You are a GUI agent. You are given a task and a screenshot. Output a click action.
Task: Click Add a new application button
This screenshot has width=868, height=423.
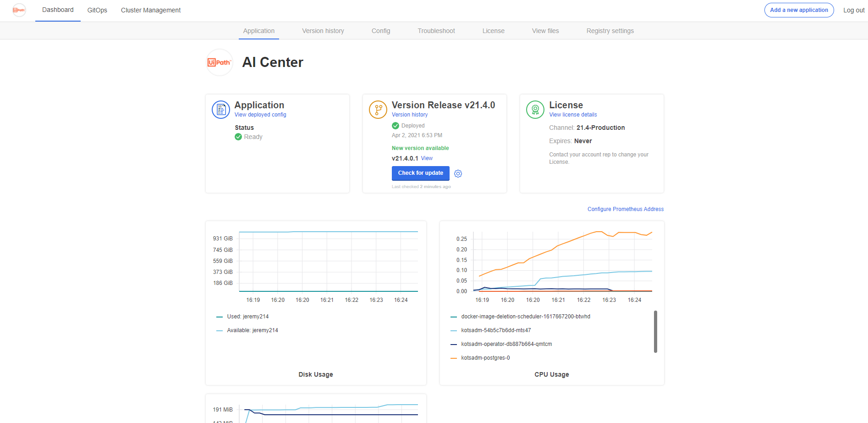click(799, 10)
